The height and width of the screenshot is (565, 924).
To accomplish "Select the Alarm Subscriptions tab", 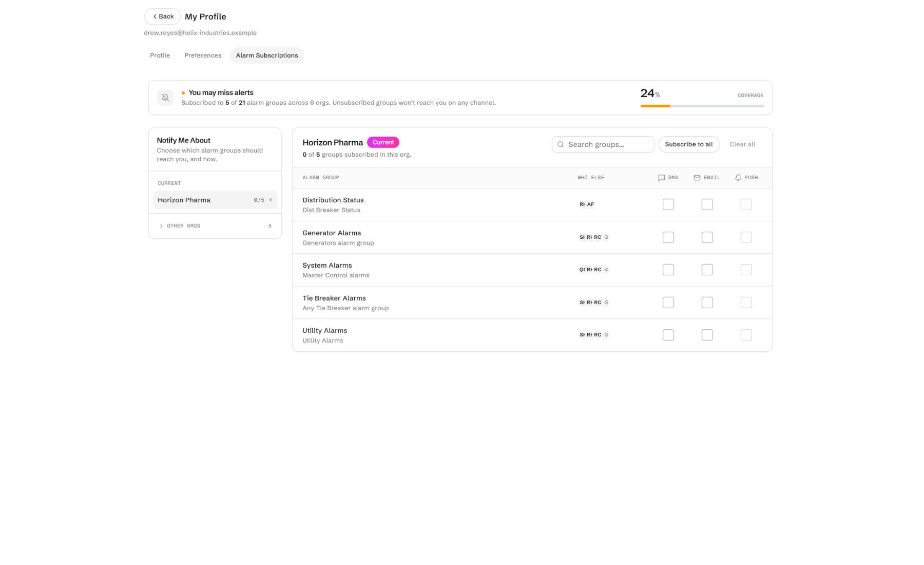I will click(267, 55).
